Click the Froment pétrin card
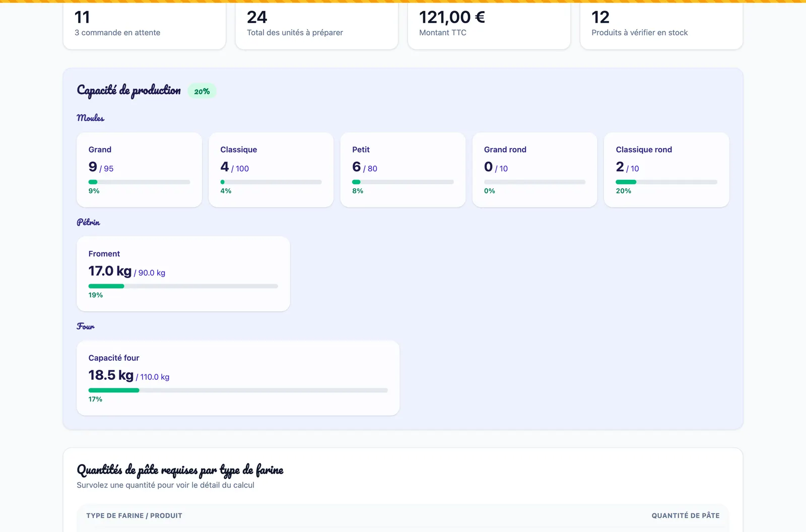This screenshot has height=532, width=806. pyautogui.click(x=183, y=274)
